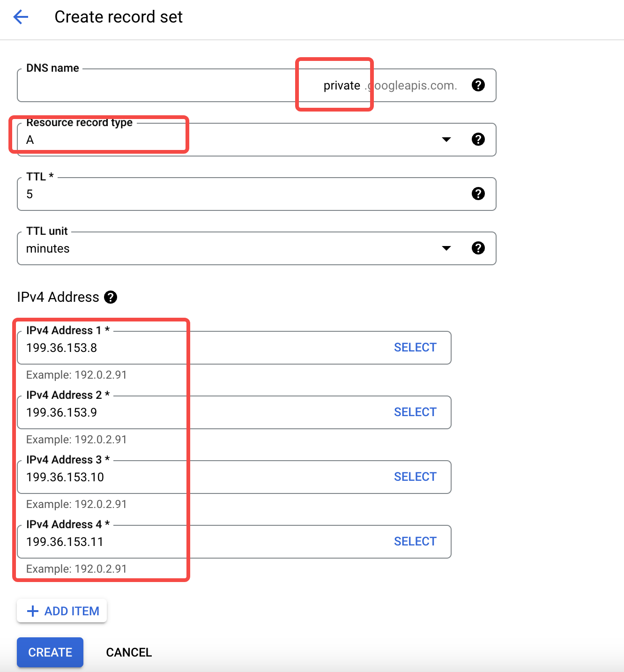Edit IPv4 Address 1 field 199.36.153.8
The image size is (624, 672).
coord(234,348)
